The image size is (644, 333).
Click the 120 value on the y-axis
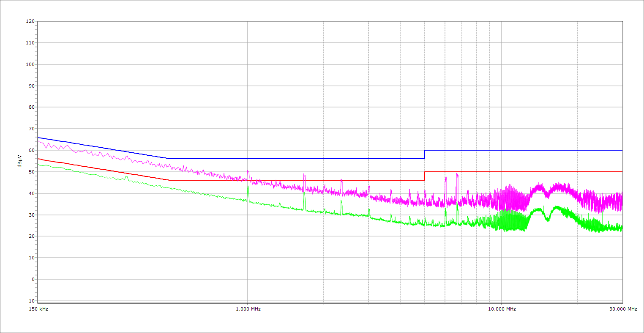tap(30, 21)
